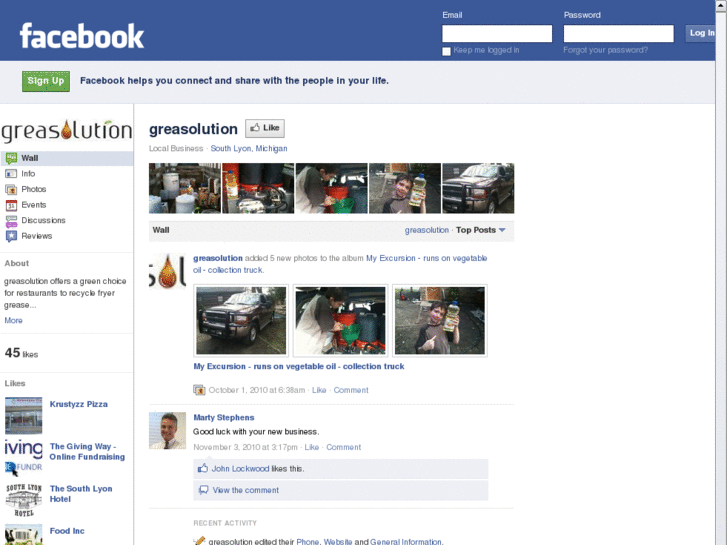Click the greasolution drop avatar on wall post
Screen dimensions: 727x545
tap(167, 271)
